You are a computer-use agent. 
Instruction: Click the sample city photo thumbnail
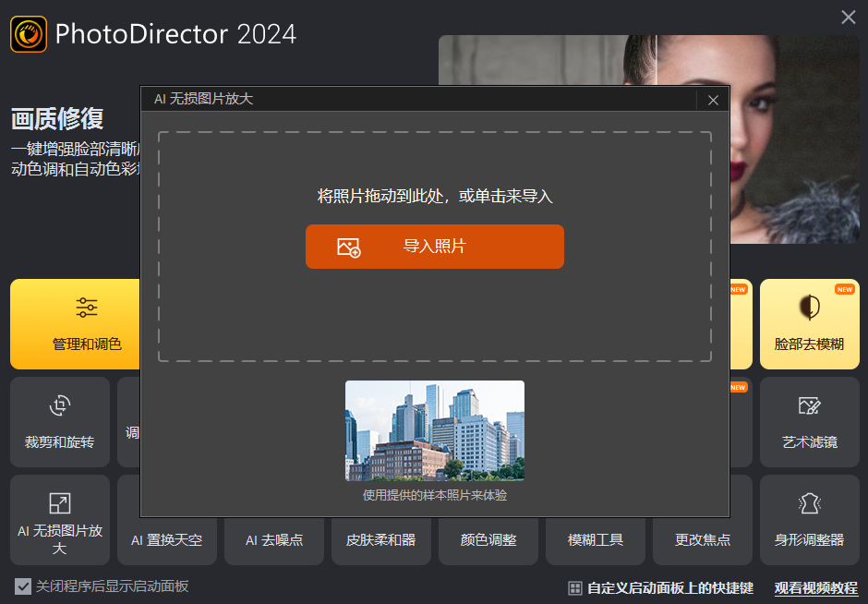tap(434, 431)
